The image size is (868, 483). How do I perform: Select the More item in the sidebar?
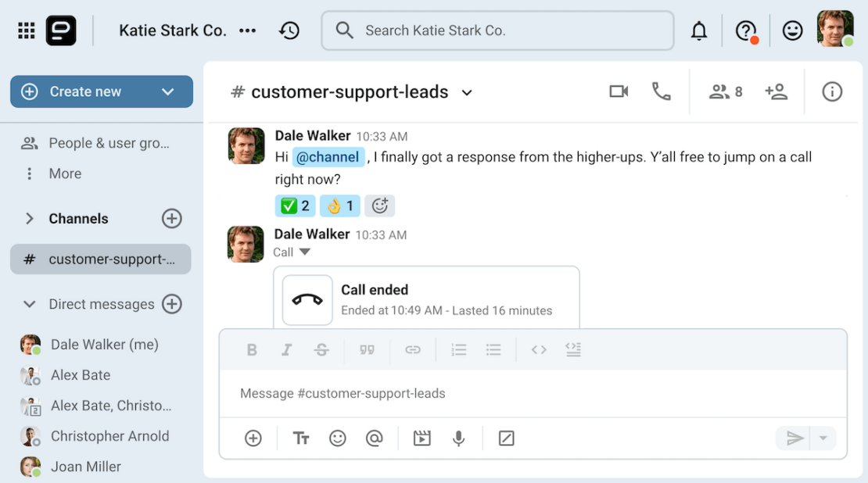pos(65,174)
